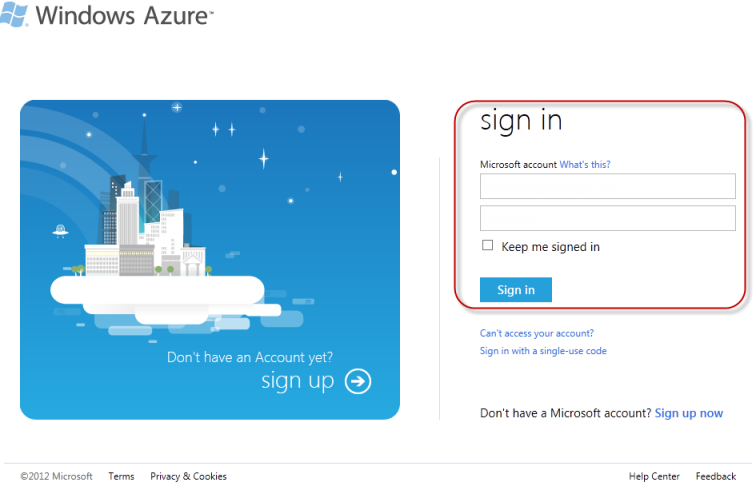Click the Sign up now link
The height and width of the screenshot is (493, 756).
coord(688,413)
